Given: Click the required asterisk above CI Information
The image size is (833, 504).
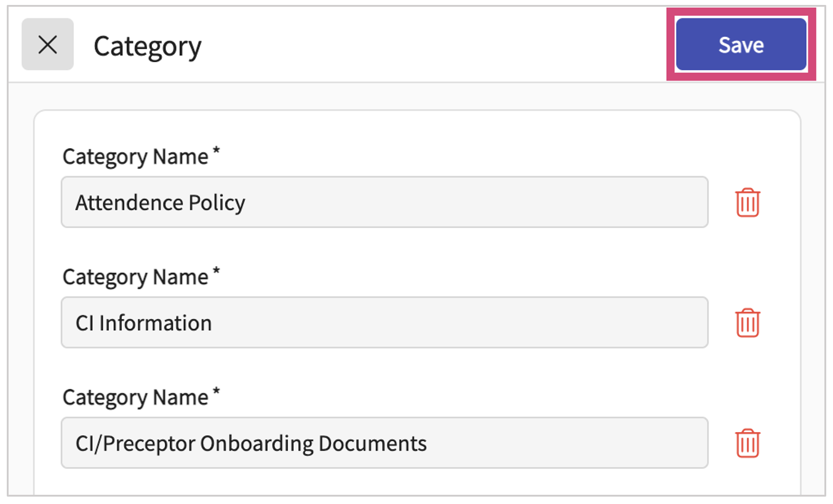Looking at the screenshot, I should 216,274.
